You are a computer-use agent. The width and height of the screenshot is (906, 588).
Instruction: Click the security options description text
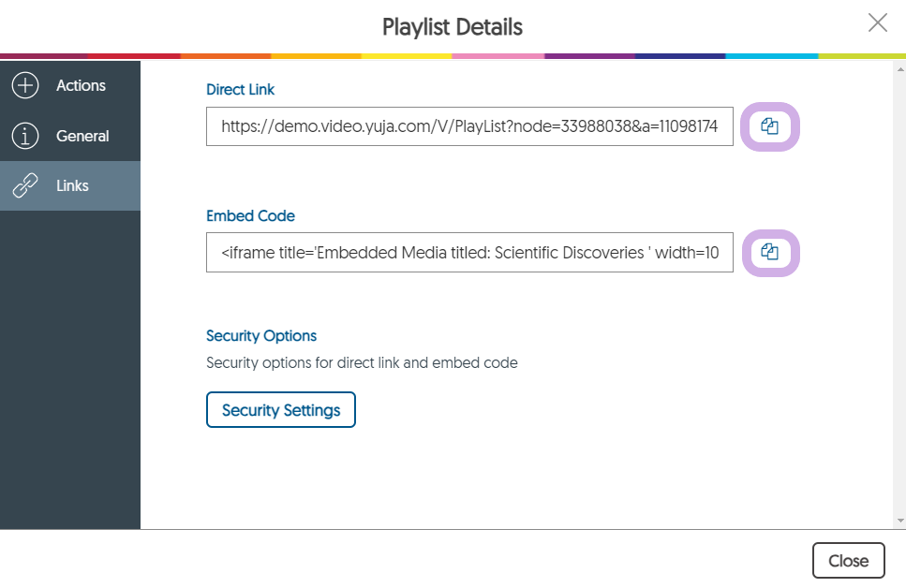[x=362, y=362]
